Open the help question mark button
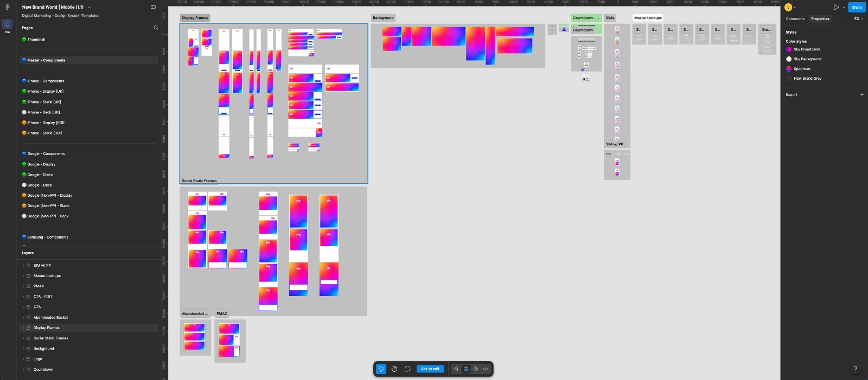This screenshot has height=380, width=868. (x=855, y=369)
